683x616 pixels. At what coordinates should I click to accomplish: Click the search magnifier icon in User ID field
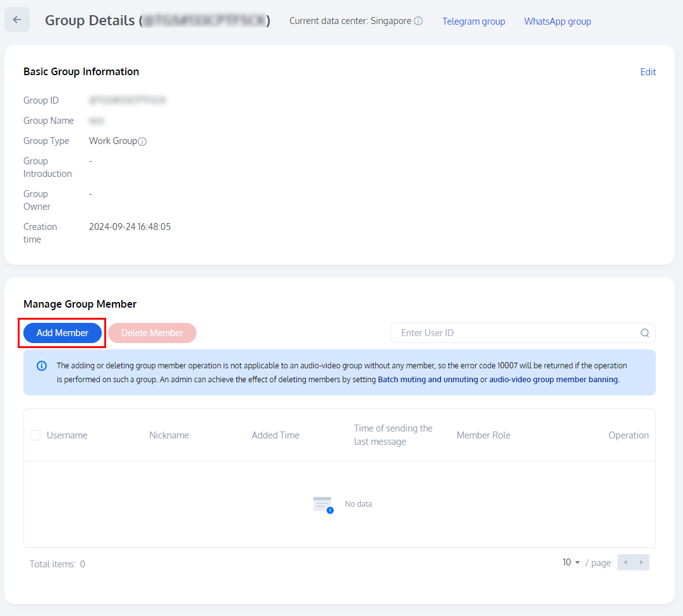pos(644,333)
